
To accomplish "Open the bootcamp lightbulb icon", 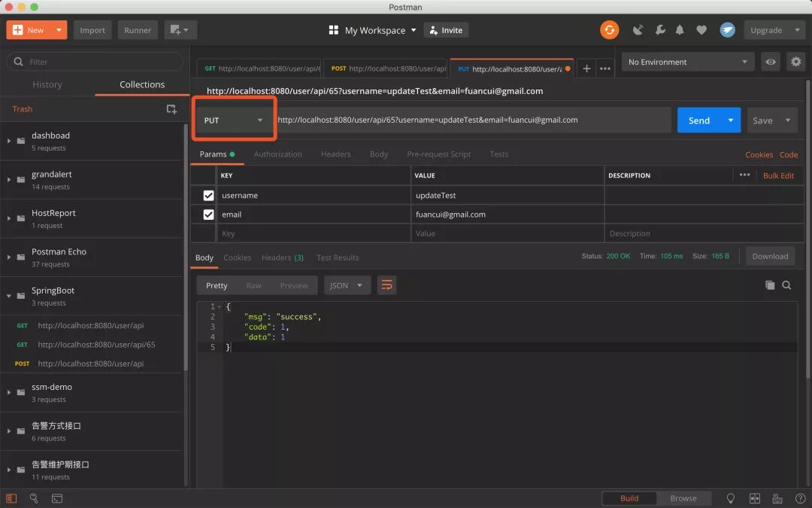I will tap(731, 498).
